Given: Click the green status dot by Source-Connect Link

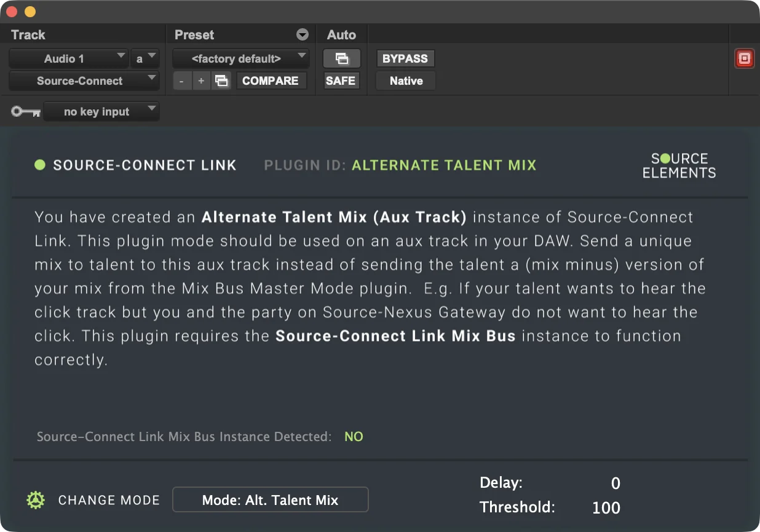Looking at the screenshot, I should (x=40, y=165).
